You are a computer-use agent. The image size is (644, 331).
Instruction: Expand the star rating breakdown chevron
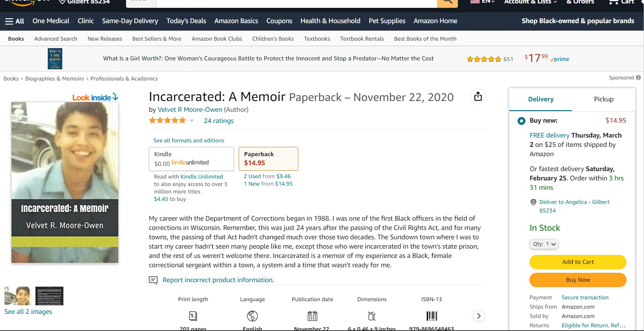click(192, 120)
